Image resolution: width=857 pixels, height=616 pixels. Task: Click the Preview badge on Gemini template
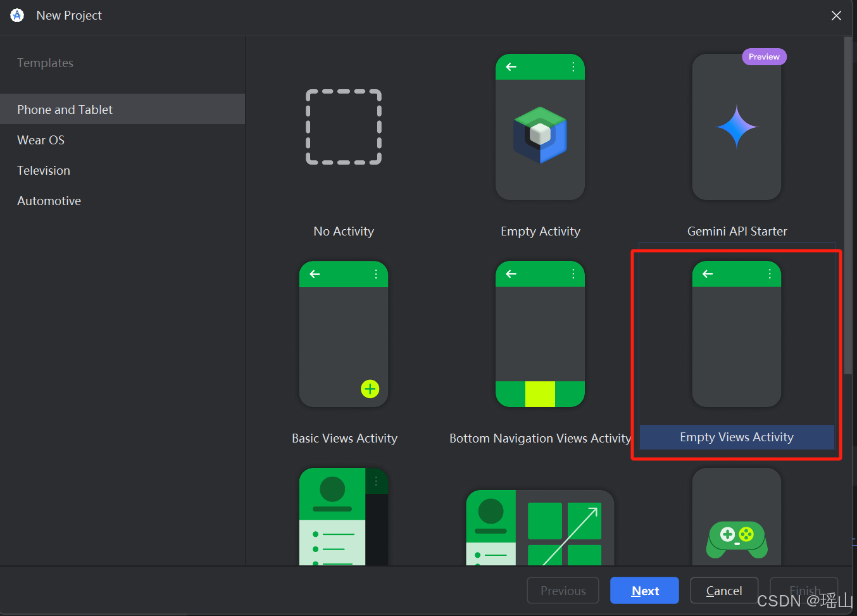pyautogui.click(x=764, y=57)
